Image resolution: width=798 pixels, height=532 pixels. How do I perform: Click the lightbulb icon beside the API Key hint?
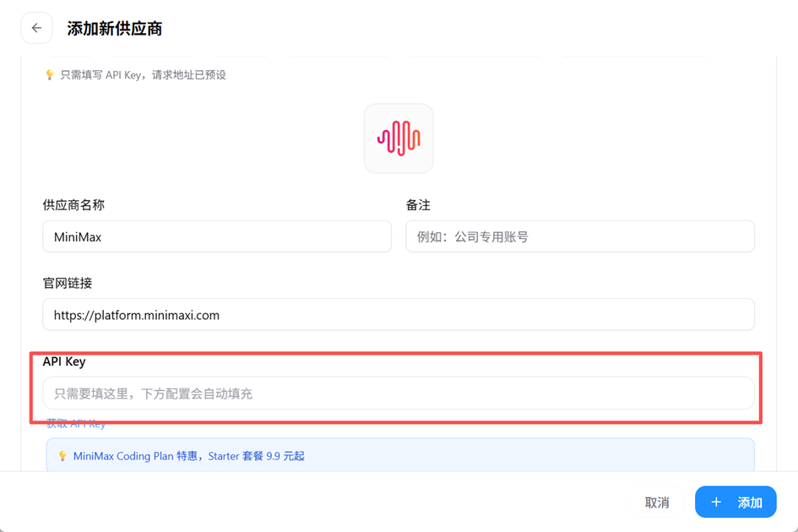click(x=49, y=75)
